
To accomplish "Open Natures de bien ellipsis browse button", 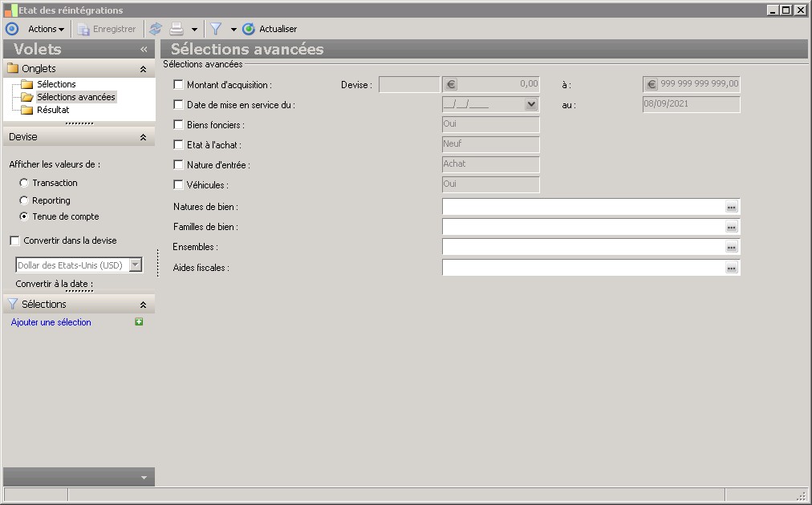I will [731, 207].
